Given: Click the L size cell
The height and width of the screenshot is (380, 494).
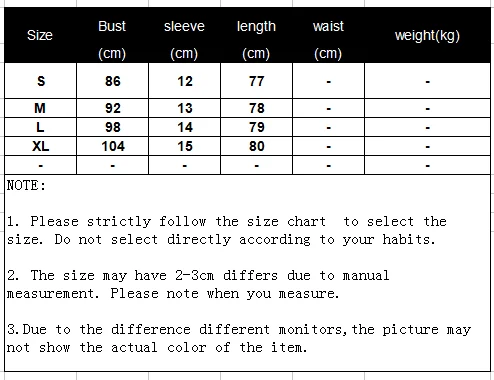Looking at the screenshot, I should pyautogui.click(x=40, y=127).
